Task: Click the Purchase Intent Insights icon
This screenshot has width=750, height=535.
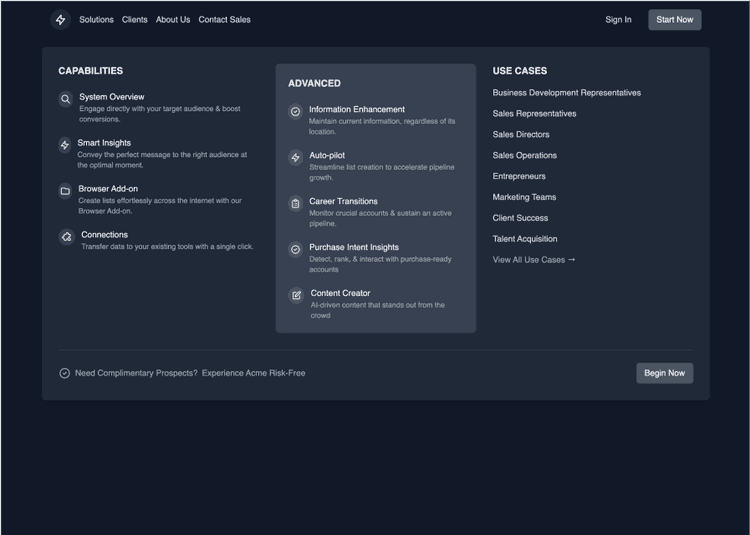Action: [x=295, y=250]
